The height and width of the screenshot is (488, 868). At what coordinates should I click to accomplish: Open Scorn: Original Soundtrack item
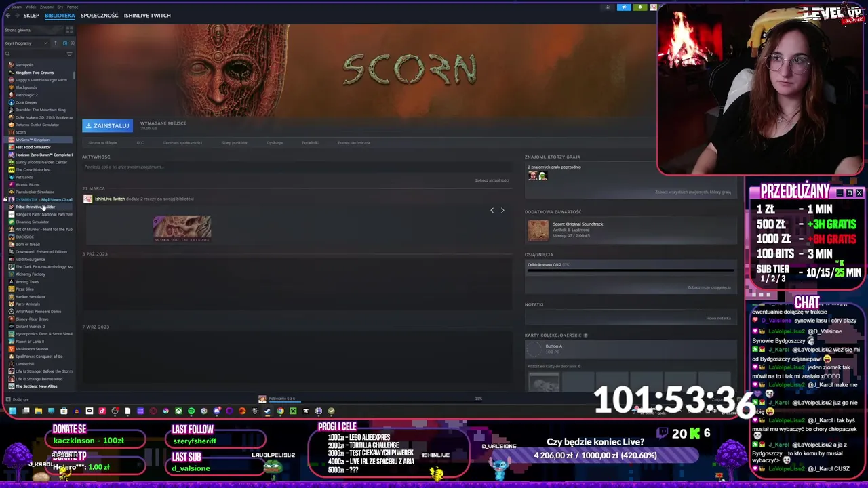631,230
